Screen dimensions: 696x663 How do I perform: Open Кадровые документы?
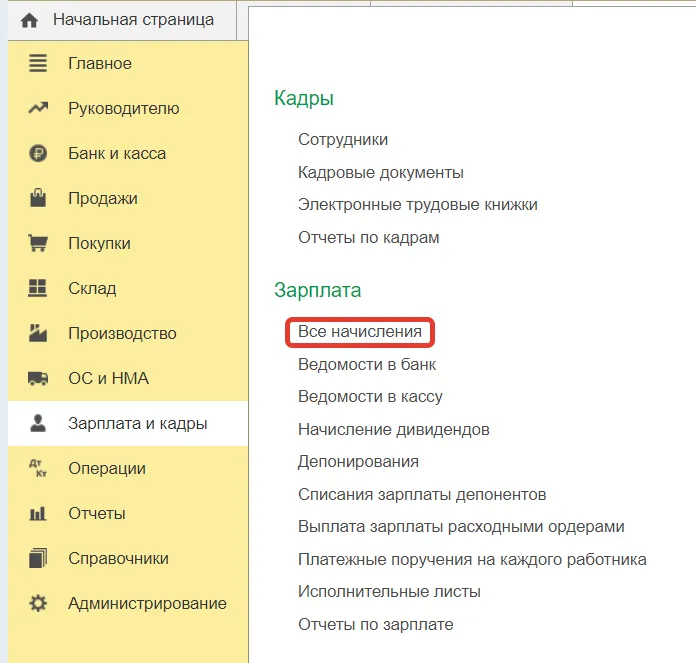click(381, 172)
